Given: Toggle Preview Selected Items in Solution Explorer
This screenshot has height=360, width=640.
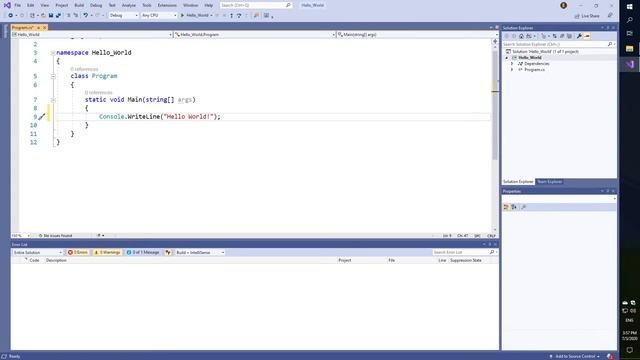Looking at the screenshot, I should pos(587,36).
